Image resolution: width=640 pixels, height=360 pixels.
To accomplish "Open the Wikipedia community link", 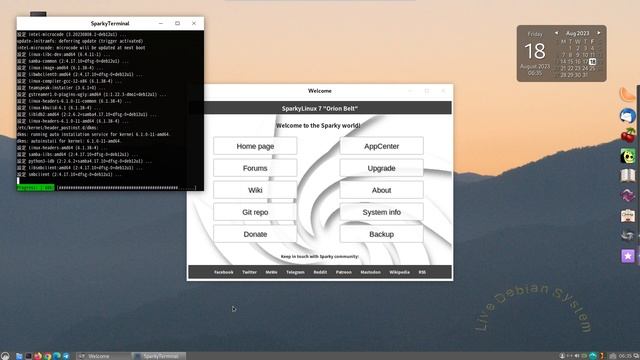I will point(400,272).
